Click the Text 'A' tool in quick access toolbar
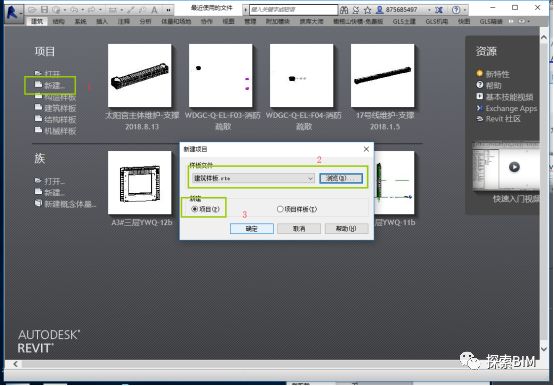 pos(154,10)
